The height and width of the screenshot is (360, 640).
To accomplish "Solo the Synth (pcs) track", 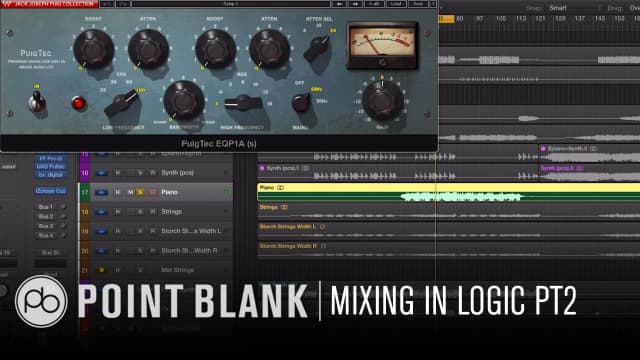I will point(140,173).
